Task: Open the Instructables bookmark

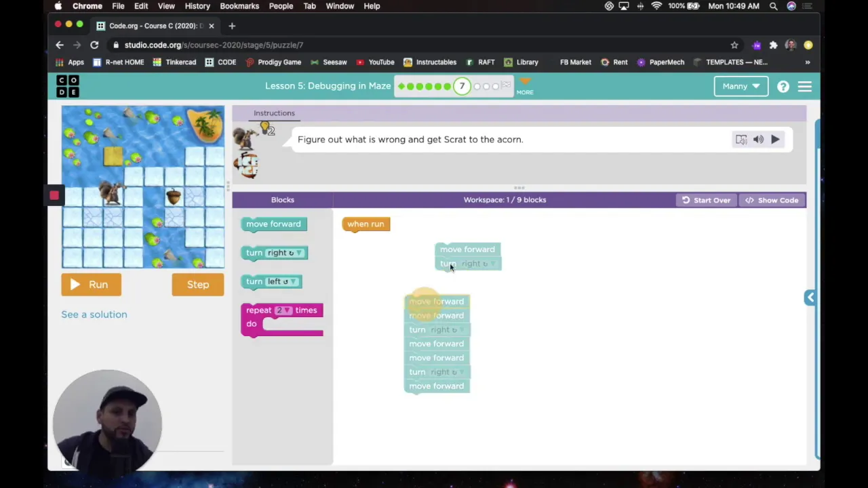Action: 430,62
